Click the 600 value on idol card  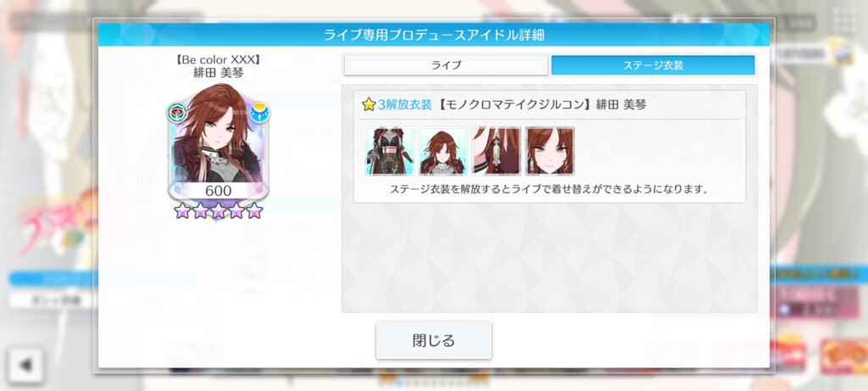(x=218, y=191)
